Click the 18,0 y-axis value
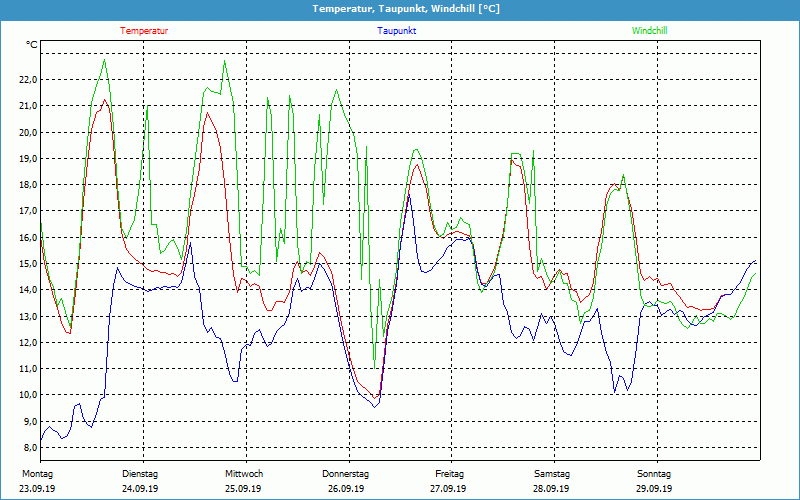The image size is (800, 500). point(28,185)
